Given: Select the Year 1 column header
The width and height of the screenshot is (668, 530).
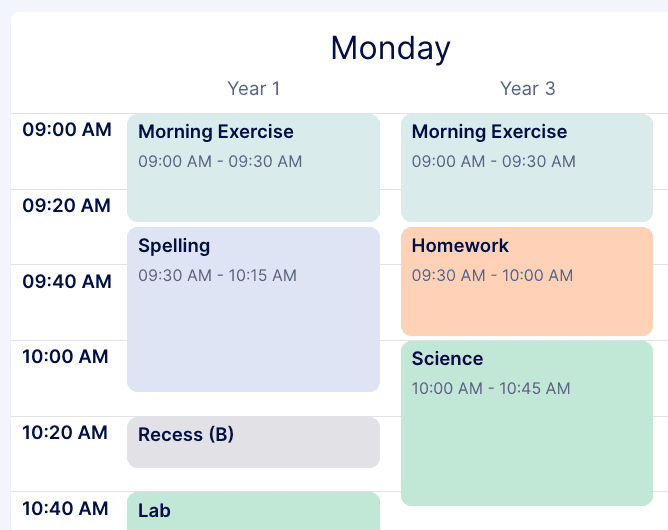Looking at the screenshot, I should click(x=253, y=89).
